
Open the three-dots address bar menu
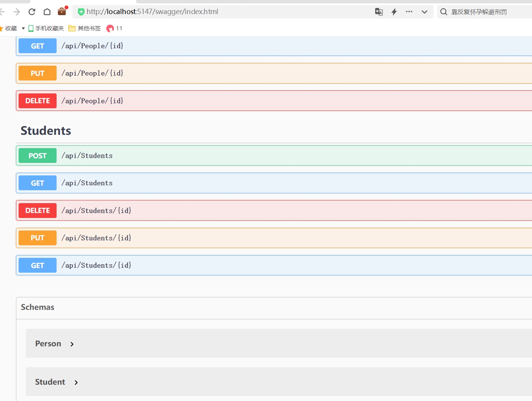coord(409,12)
